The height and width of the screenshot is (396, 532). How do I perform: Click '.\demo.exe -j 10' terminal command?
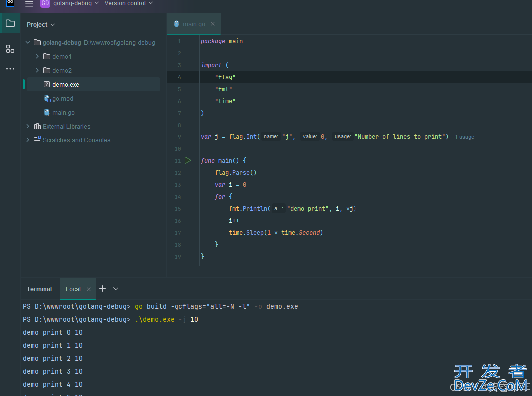coord(166,319)
